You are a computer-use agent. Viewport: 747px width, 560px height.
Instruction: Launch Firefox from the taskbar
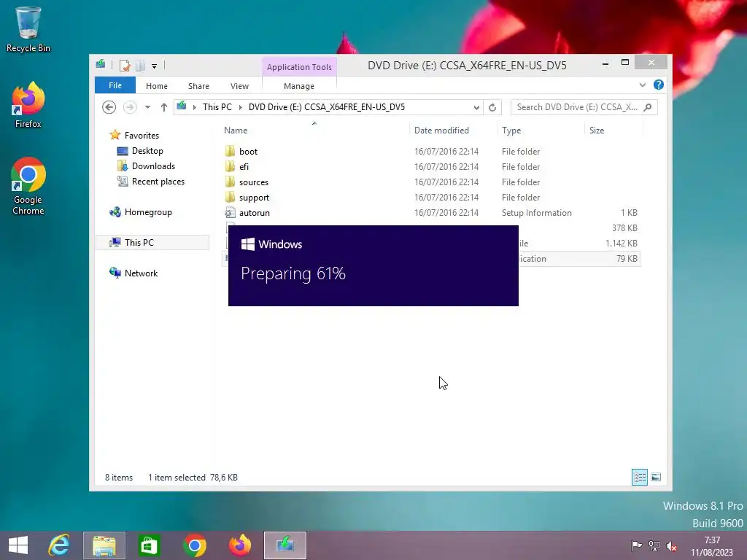[x=239, y=545]
